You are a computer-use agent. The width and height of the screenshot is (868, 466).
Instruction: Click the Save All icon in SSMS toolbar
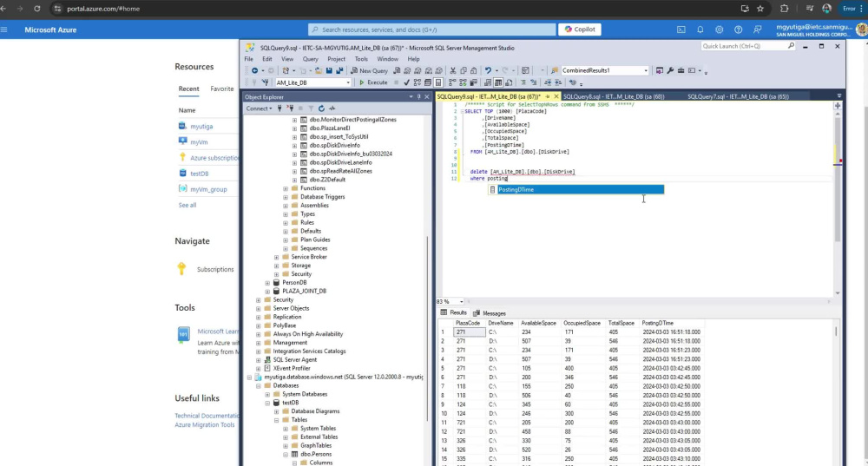point(339,71)
